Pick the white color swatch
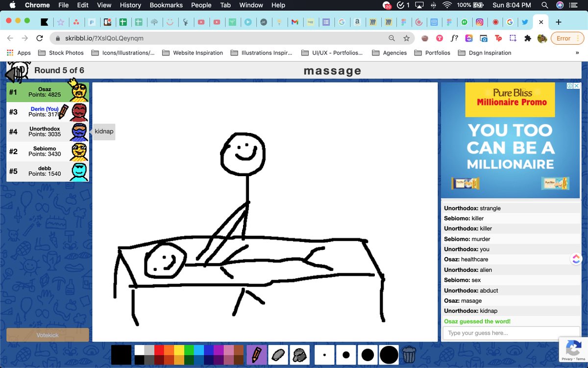This screenshot has height=368, width=588. click(x=139, y=350)
